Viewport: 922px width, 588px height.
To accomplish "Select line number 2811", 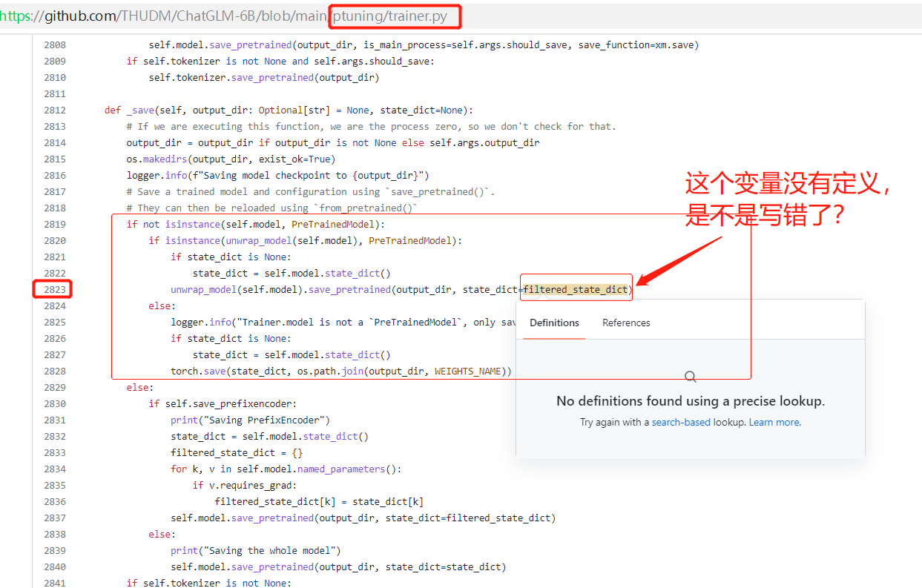I will (55, 93).
